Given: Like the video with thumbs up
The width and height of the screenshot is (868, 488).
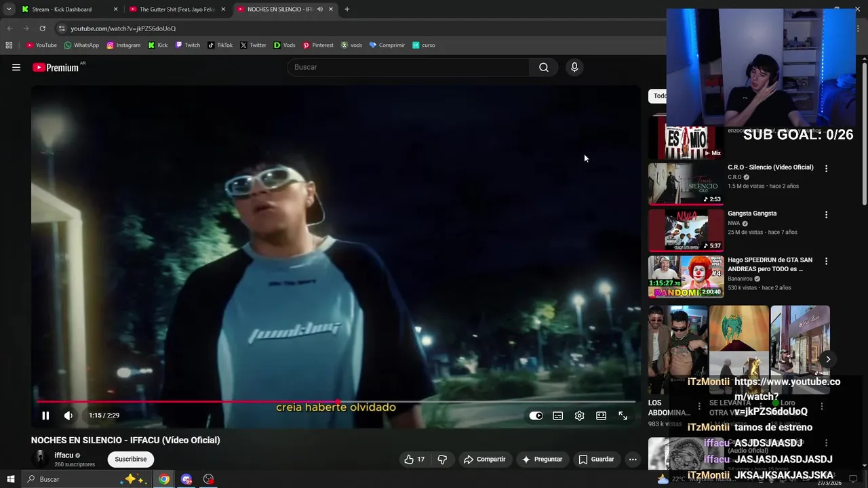Looking at the screenshot, I should (414, 459).
